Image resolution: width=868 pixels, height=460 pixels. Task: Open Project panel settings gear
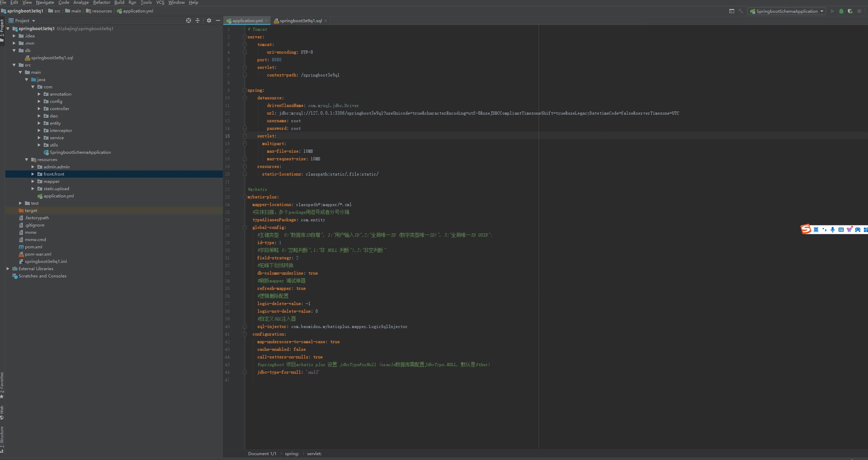pyautogui.click(x=209, y=20)
